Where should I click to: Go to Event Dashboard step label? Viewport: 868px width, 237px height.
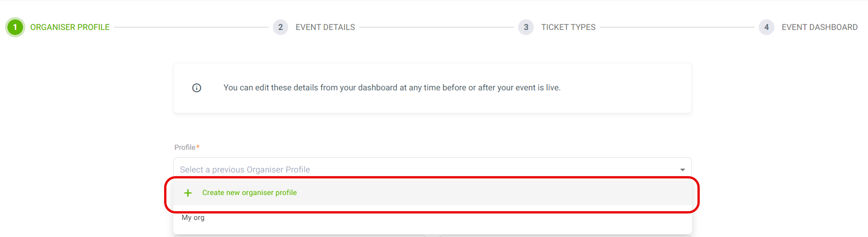tap(820, 27)
